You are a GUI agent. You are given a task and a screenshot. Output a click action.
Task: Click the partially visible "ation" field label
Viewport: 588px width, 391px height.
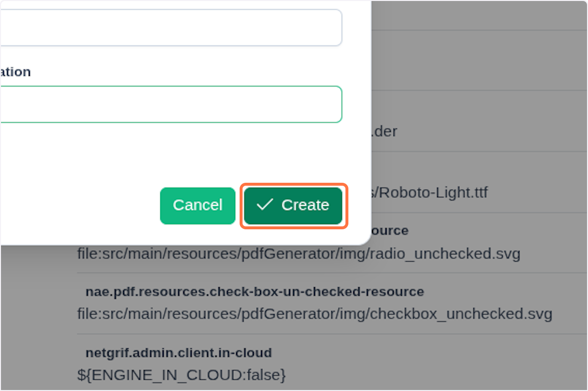coord(15,72)
